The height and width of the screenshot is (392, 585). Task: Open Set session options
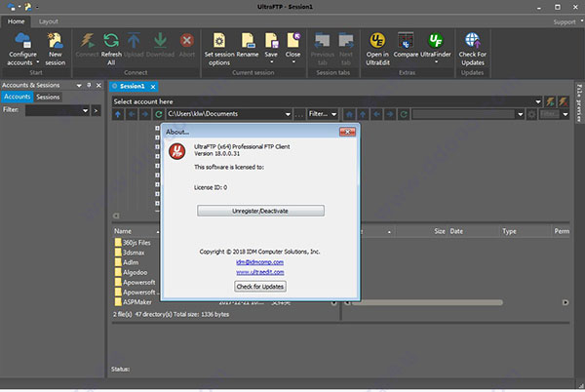pyautogui.click(x=219, y=49)
